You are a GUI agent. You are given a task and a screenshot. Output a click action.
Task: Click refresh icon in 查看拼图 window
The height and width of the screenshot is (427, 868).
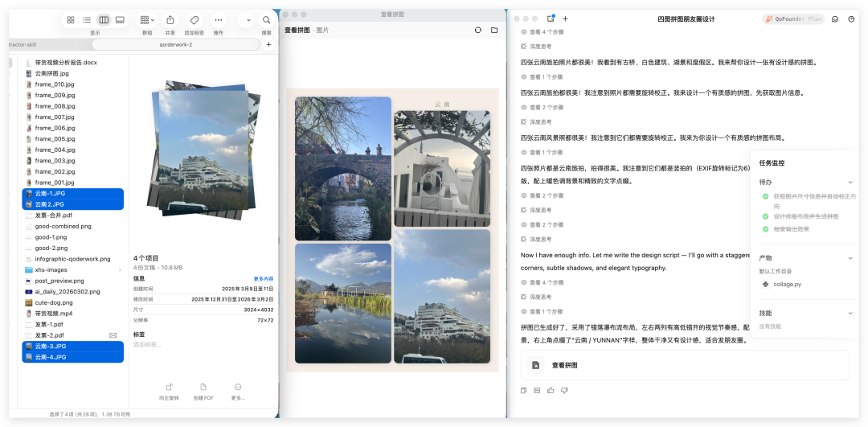coord(477,30)
